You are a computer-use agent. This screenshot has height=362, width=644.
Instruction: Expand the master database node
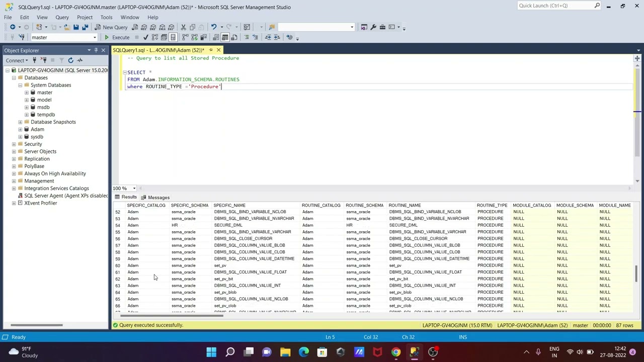(x=26, y=93)
